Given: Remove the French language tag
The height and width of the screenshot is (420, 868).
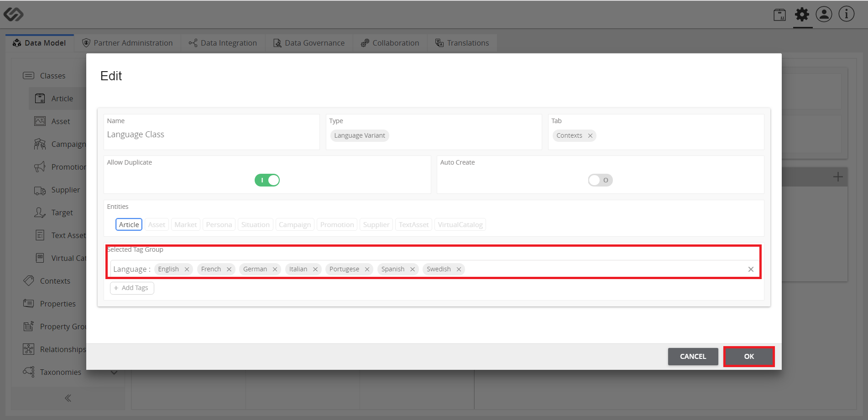Looking at the screenshot, I should [229, 269].
